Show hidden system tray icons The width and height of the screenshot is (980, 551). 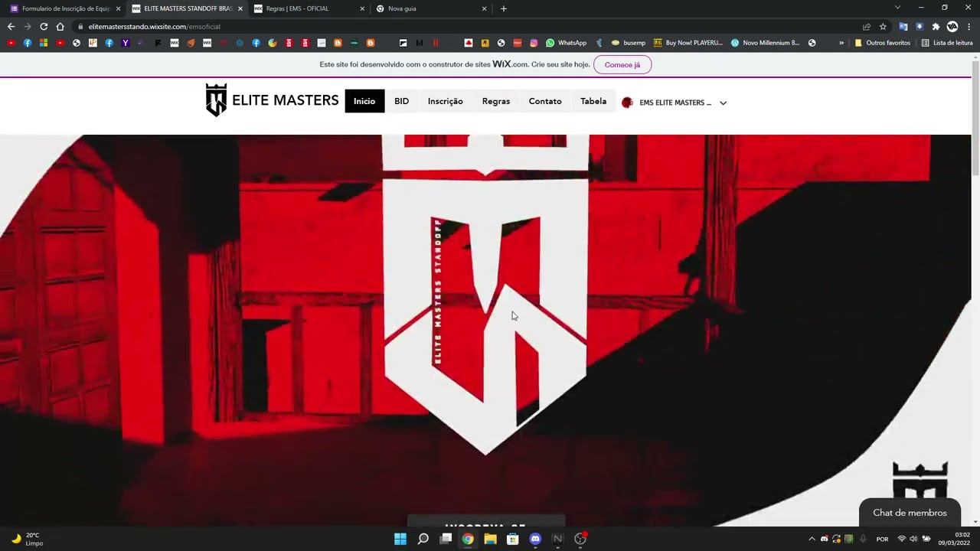click(x=812, y=539)
